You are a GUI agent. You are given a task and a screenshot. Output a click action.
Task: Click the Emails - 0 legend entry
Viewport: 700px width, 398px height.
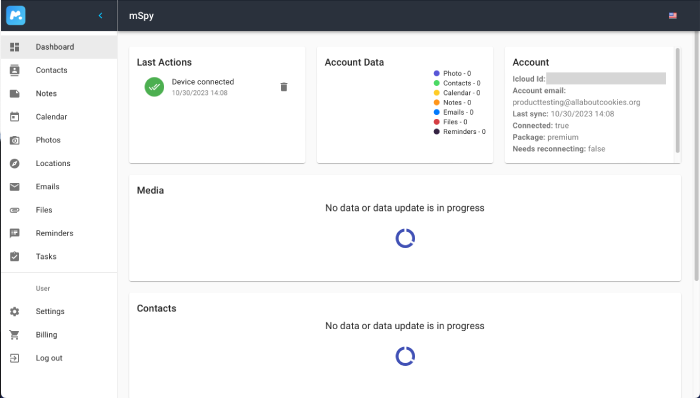[x=454, y=112]
